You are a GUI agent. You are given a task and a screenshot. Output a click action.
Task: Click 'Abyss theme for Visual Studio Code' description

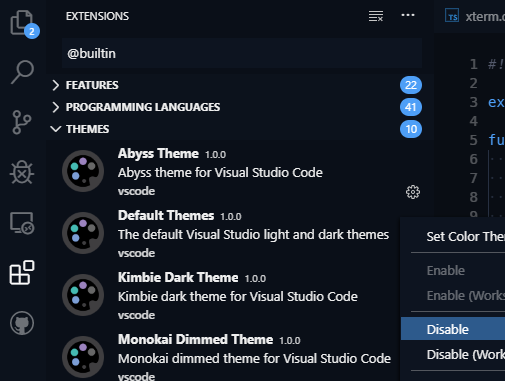(220, 173)
